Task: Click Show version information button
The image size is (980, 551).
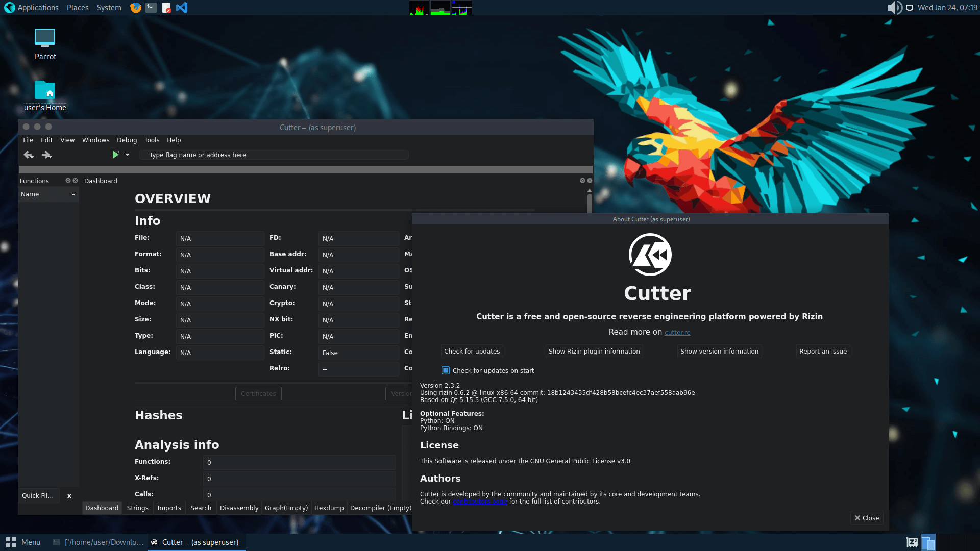Action: click(x=719, y=352)
